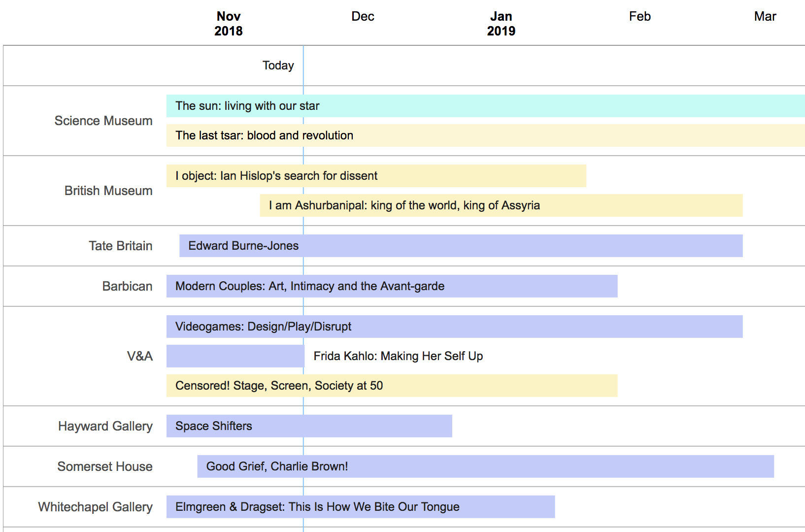
Task: Click the Tate Britain row label
Action: coord(120,246)
